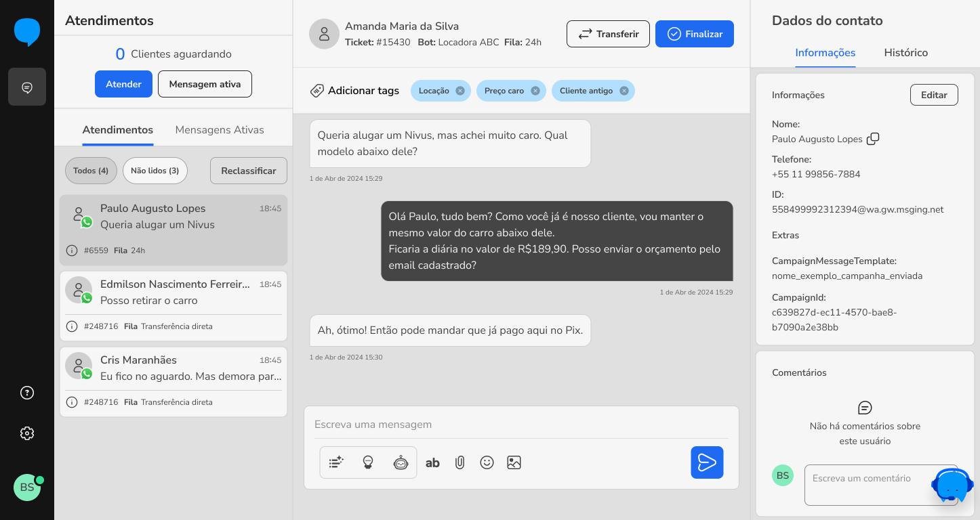Open Paulo Augusto Lopes conversation

click(x=173, y=230)
